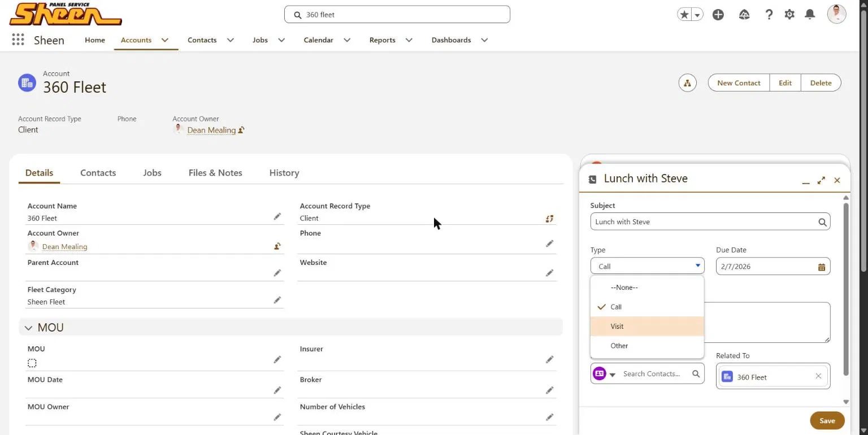Open the Calendar tab dropdown chevron
The image size is (868, 435).
[347, 40]
